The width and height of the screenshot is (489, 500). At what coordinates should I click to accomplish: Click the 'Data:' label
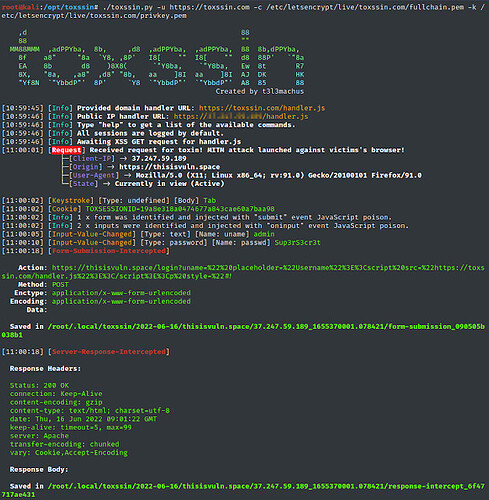pos(37,310)
